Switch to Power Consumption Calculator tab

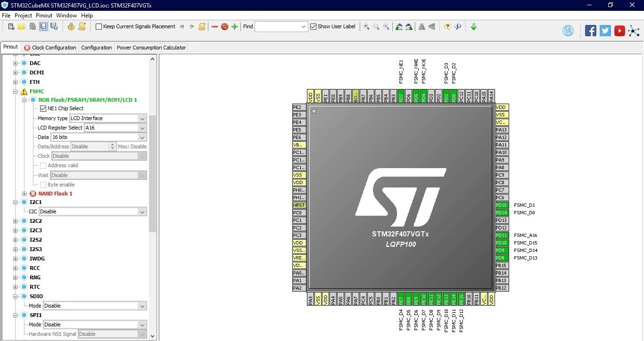coord(151,48)
